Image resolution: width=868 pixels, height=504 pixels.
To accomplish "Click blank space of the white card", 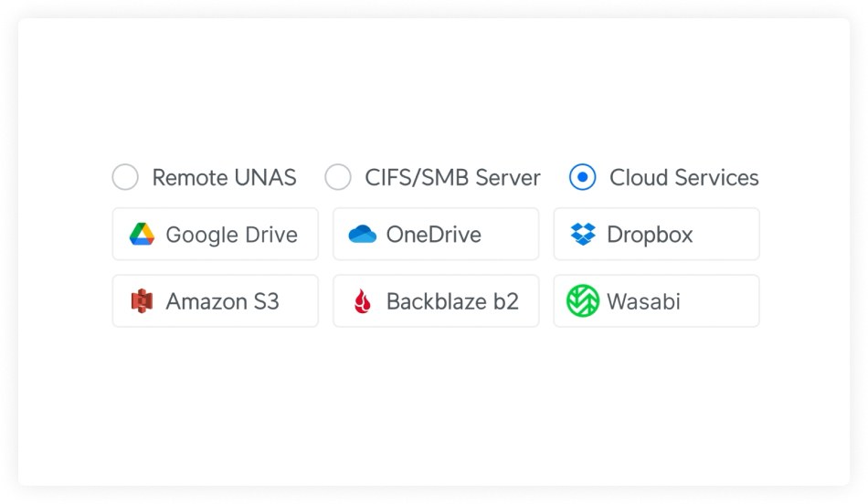I will (x=434, y=411).
